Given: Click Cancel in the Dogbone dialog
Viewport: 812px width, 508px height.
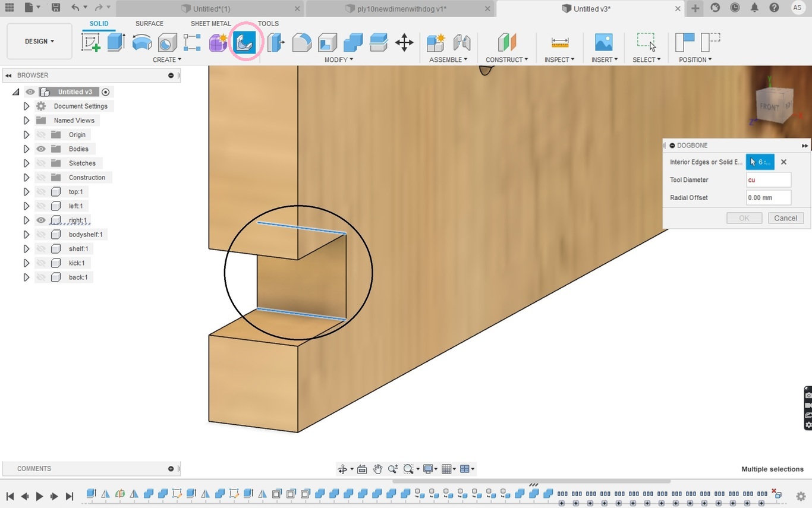Looking at the screenshot, I should pyautogui.click(x=785, y=218).
